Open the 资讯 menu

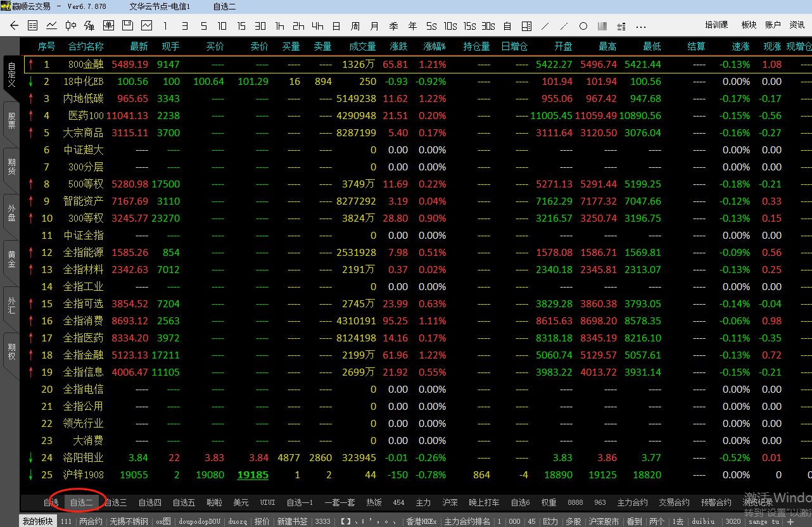coord(797,25)
